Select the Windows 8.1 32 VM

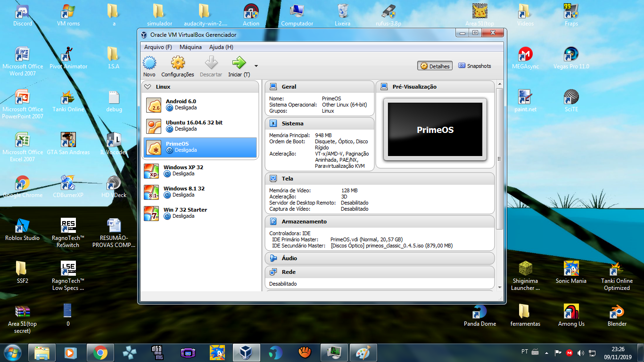pos(200,192)
